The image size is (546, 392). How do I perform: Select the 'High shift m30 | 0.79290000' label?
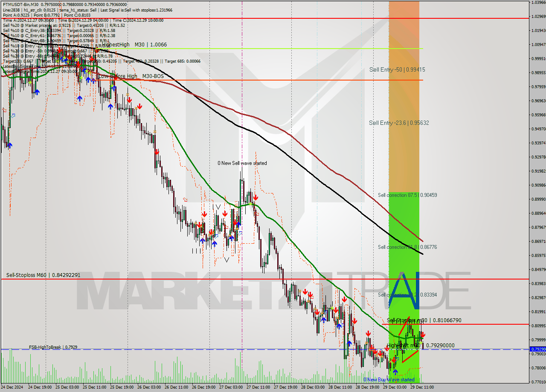(421, 346)
